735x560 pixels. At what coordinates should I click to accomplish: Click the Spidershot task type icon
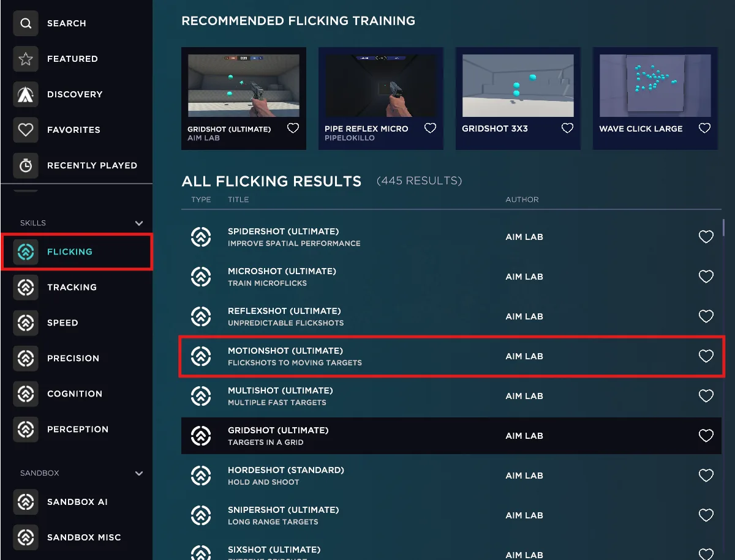click(201, 237)
